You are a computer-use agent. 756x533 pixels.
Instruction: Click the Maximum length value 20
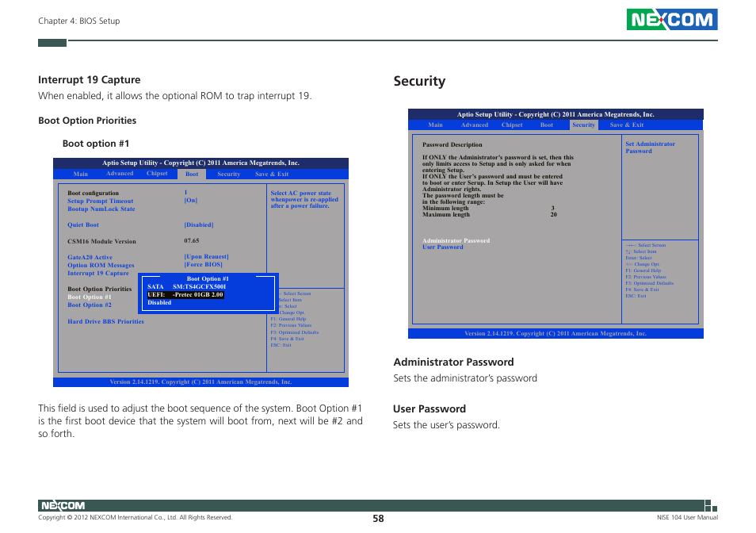553,215
